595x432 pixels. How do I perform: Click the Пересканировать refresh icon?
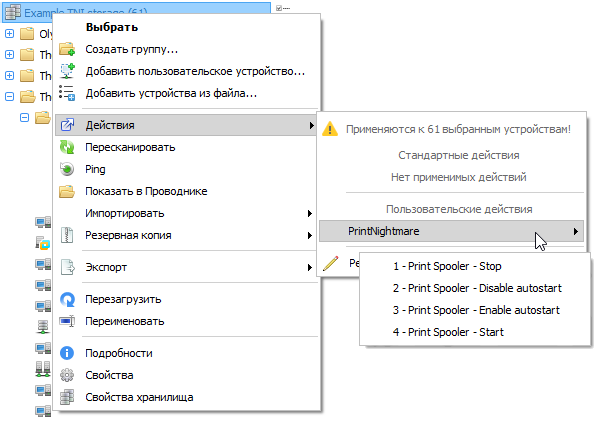[x=67, y=147]
